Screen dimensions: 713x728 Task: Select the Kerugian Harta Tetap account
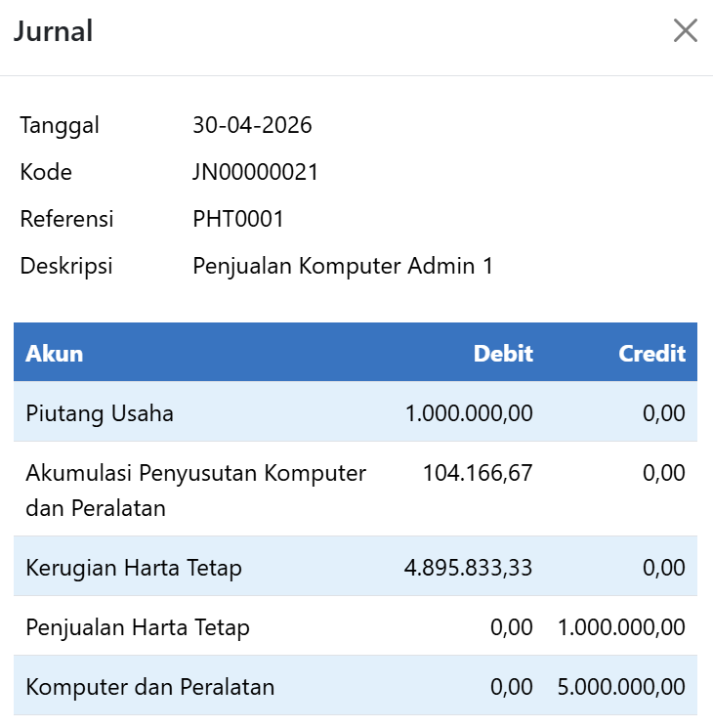tap(134, 569)
